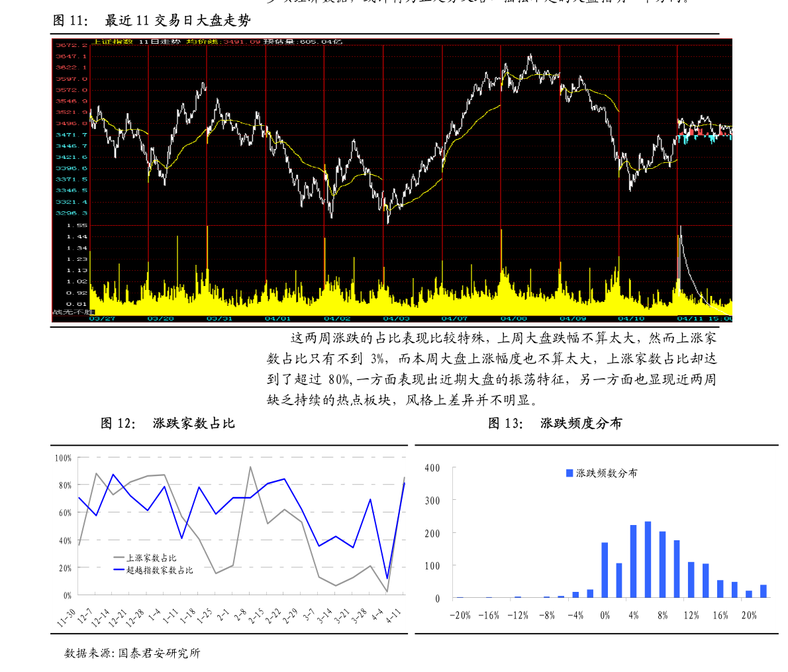Click the 100% label on line chart axis
Screen dimensions: 788x672
click(64, 458)
